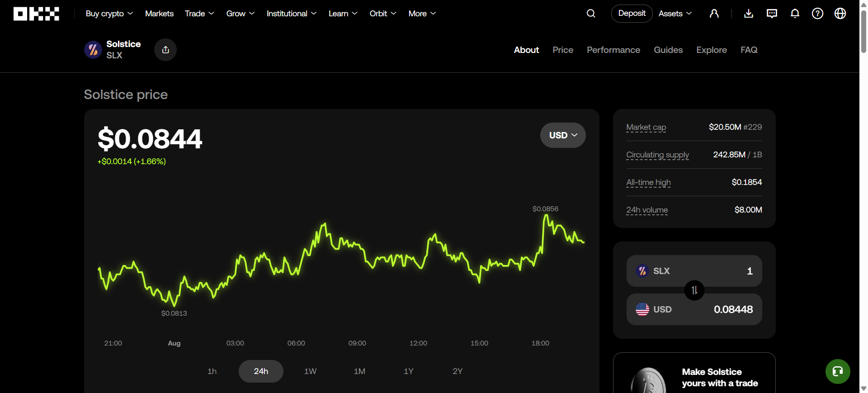Select the 1Y chart range
This screenshot has width=868, height=393.
(x=408, y=371)
